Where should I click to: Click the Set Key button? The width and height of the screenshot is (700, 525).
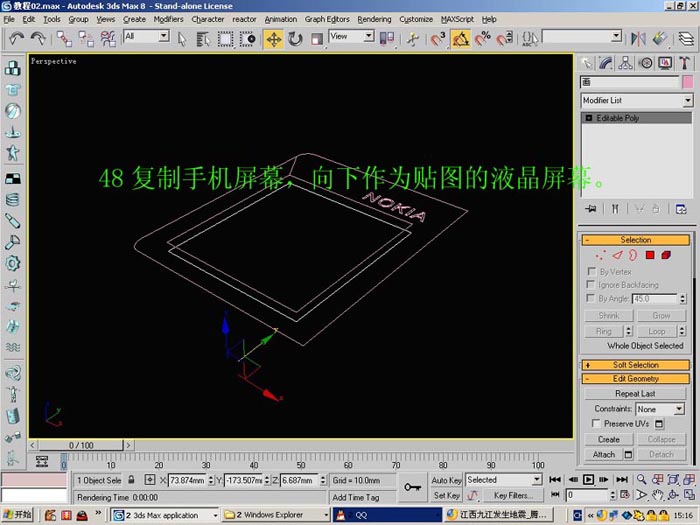click(446, 496)
